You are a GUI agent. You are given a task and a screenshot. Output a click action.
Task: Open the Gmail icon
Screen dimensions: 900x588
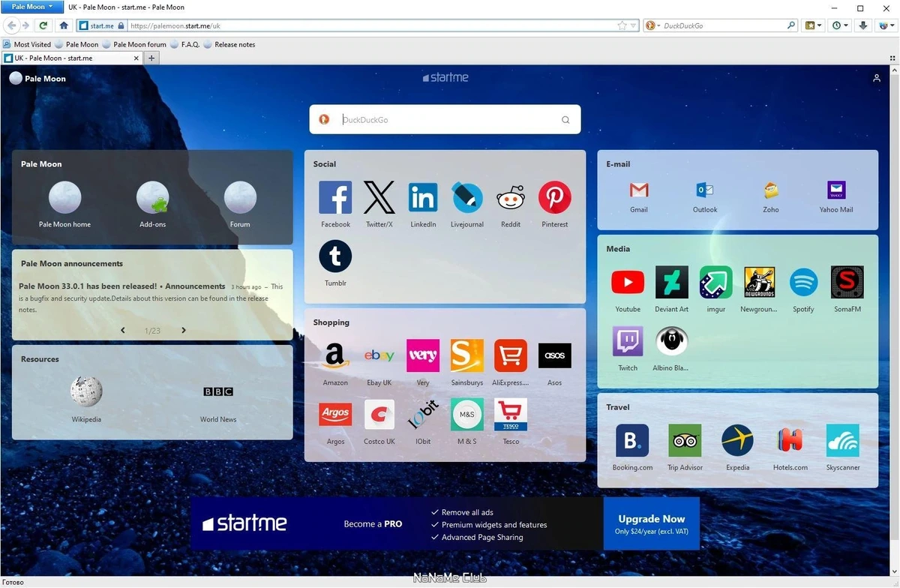639,190
